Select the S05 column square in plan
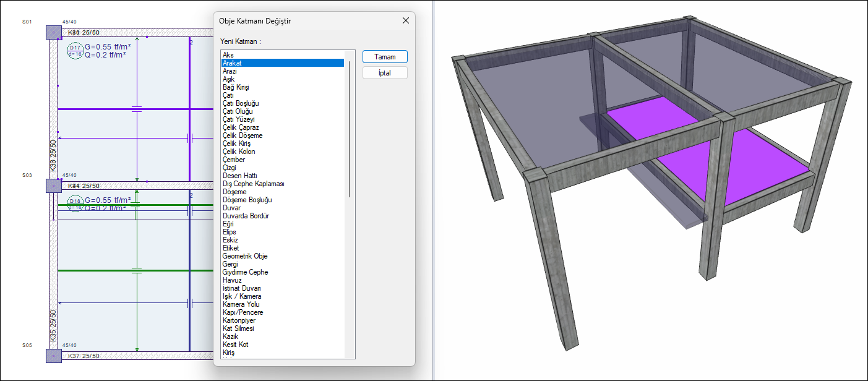Viewport: 868px width, 381px height. click(53, 356)
